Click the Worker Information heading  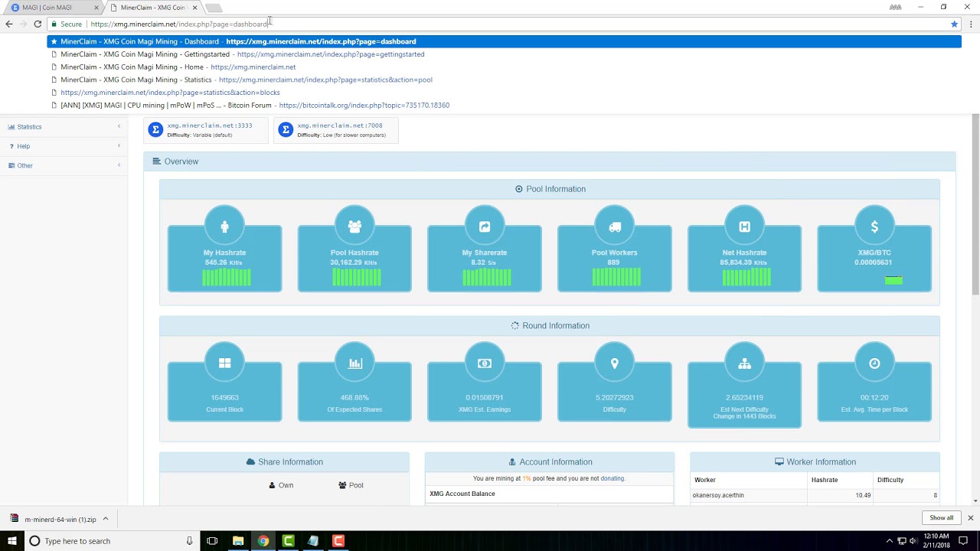[815, 461]
